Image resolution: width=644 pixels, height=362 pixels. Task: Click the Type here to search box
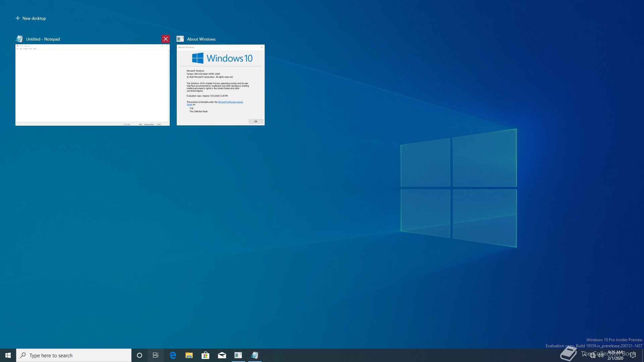74,355
